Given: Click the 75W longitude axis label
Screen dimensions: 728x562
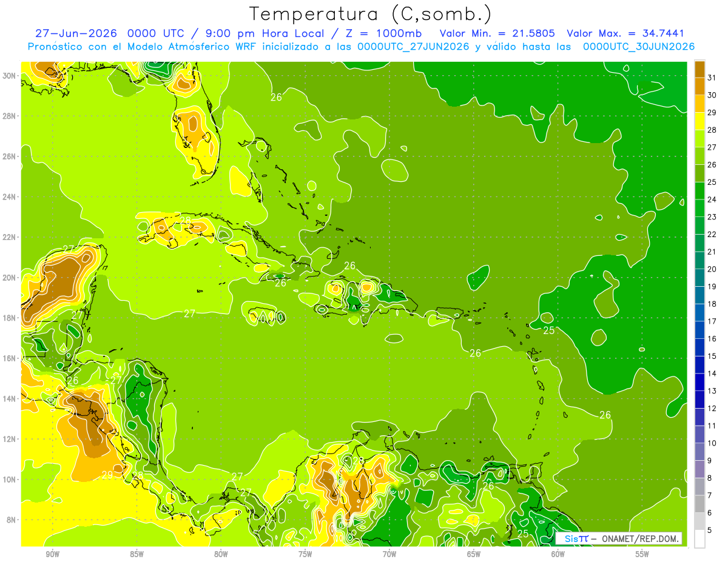Looking at the screenshot, I should (x=305, y=554).
